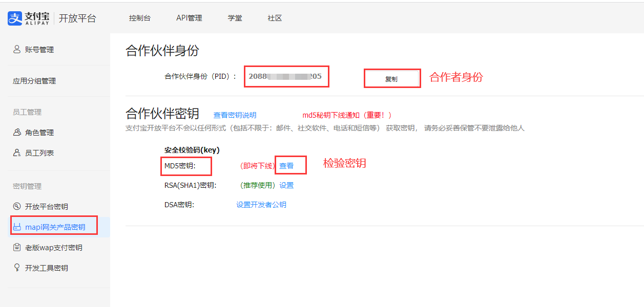
Task: Select 应用分组管理 in sidebar
Action: click(x=34, y=81)
